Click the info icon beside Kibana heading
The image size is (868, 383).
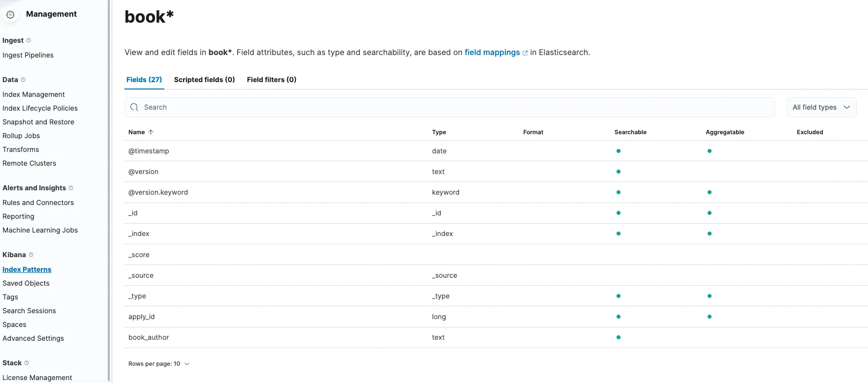pyautogui.click(x=31, y=255)
